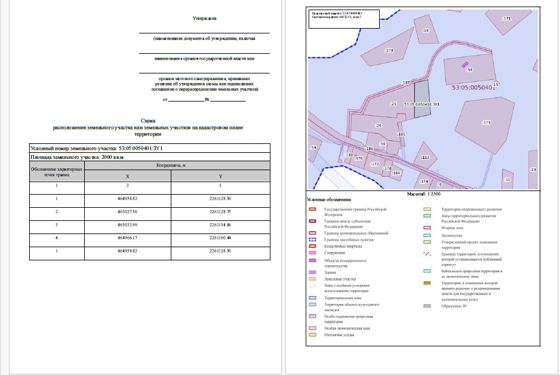The image size is (560, 375).
Task: Click the orange swatch in legend's right column
Action: click(427, 283)
